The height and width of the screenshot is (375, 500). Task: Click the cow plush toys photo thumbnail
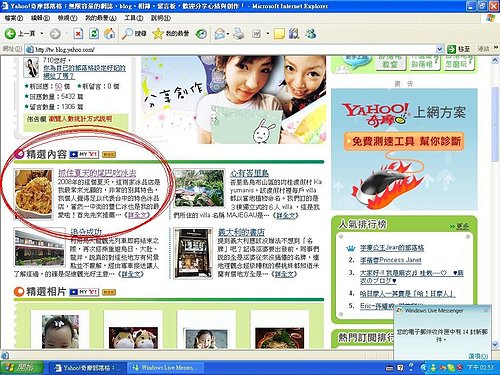pos(133,338)
